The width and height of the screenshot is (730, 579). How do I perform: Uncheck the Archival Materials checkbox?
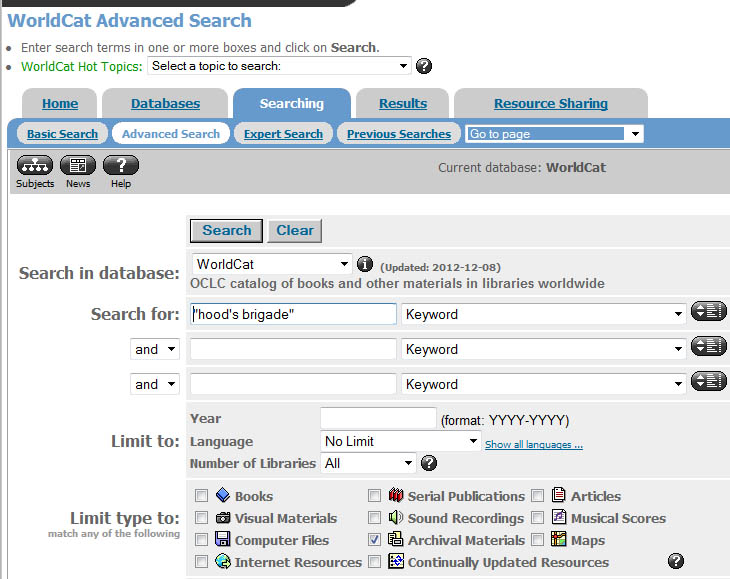pos(374,539)
